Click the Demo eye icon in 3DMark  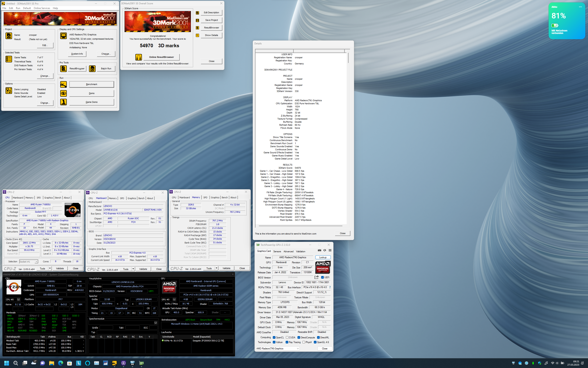(x=63, y=93)
